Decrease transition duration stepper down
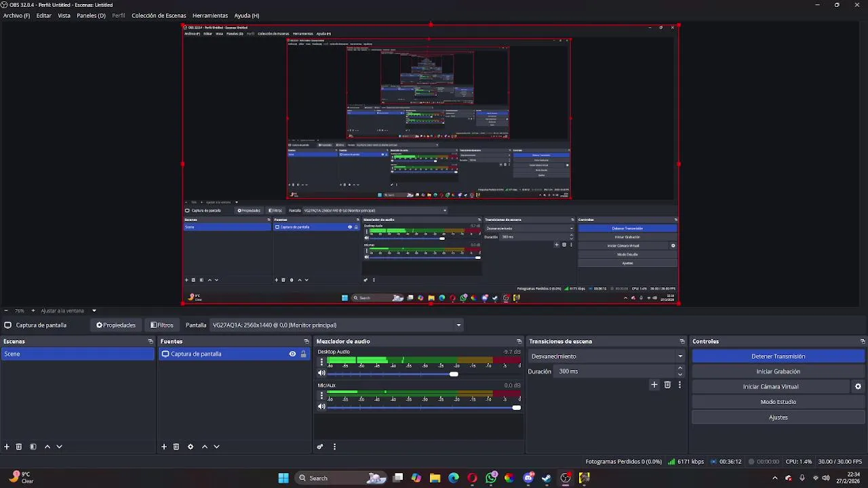 click(680, 374)
